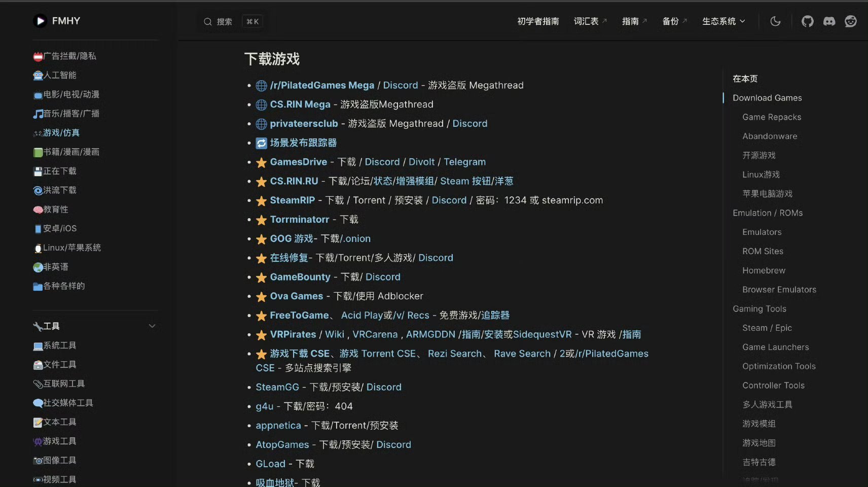868x487 pixels.
Task: Open the 词汇表 menu item
Action: click(590, 21)
